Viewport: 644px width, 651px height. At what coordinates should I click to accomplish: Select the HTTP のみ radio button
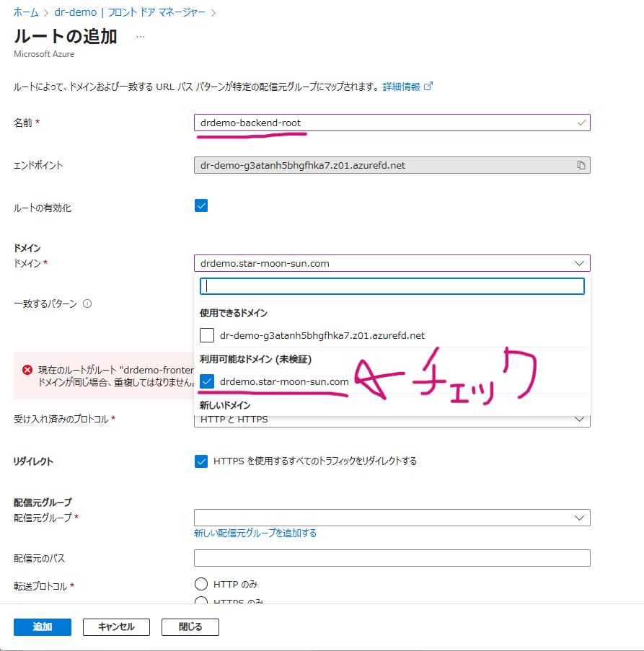point(201,584)
